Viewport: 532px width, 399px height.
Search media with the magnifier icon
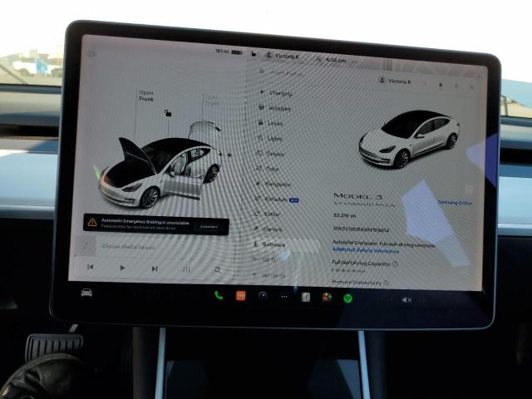click(x=218, y=270)
